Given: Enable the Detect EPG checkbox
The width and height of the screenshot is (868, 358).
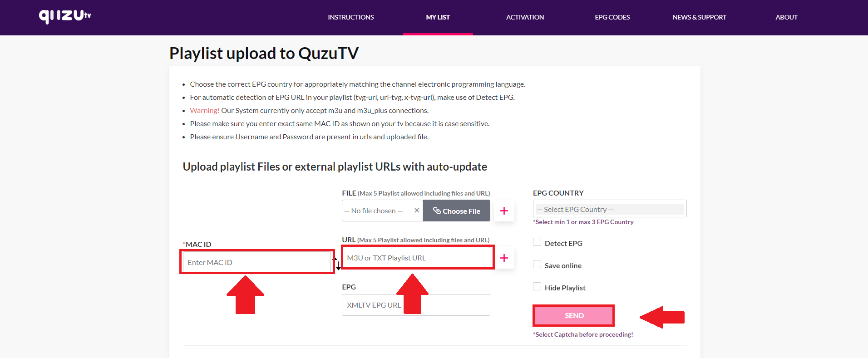Looking at the screenshot, I should [x=537, y=242].
